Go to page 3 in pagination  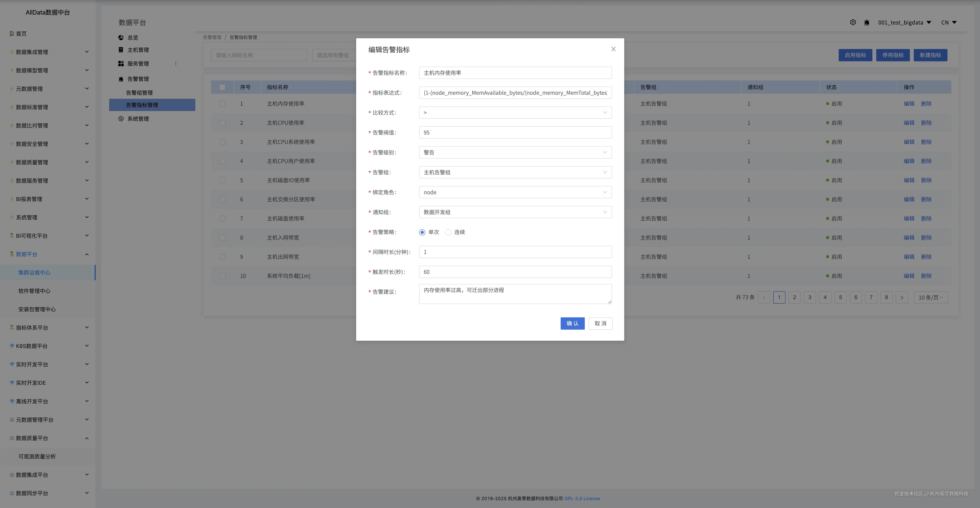[810, 297]
